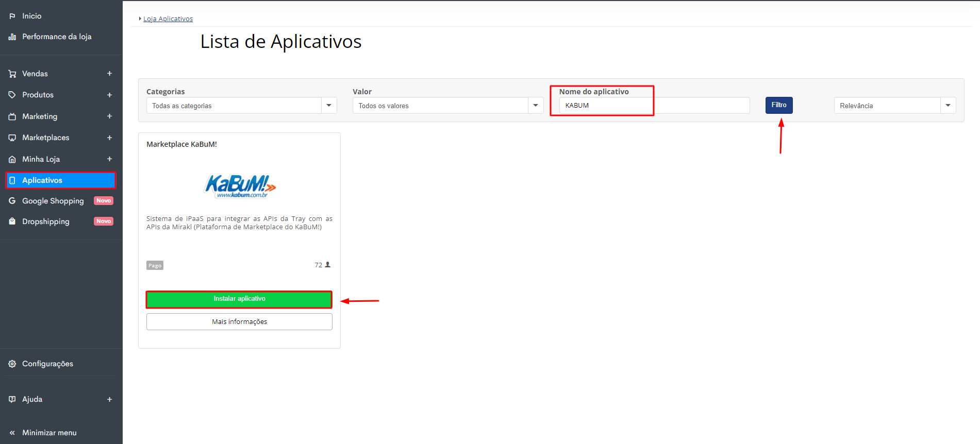Click Minimizar menu label

(49, 433)
